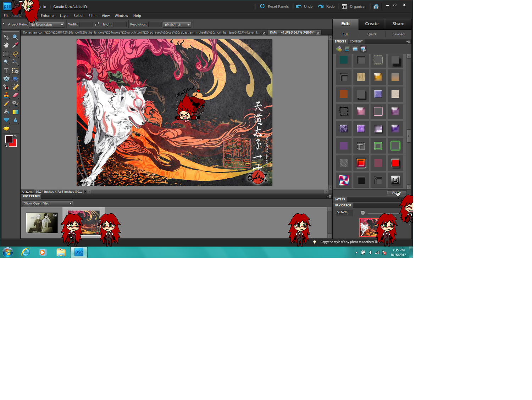Open the Aspect Ratio dropdown

click(47, 25)
